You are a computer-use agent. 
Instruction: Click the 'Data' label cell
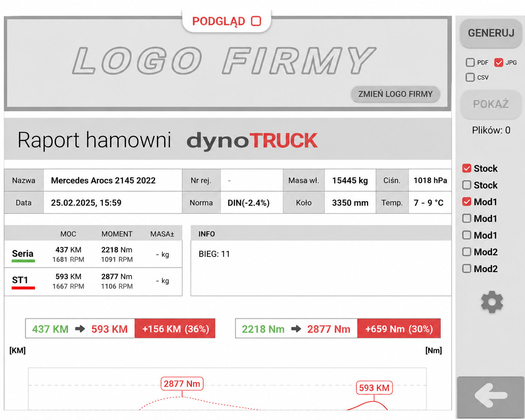click(x=24, y=203)
